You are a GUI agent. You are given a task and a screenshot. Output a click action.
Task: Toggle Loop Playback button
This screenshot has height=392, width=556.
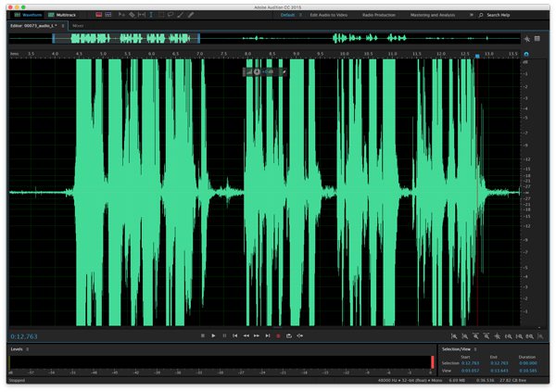click(288, 335)
